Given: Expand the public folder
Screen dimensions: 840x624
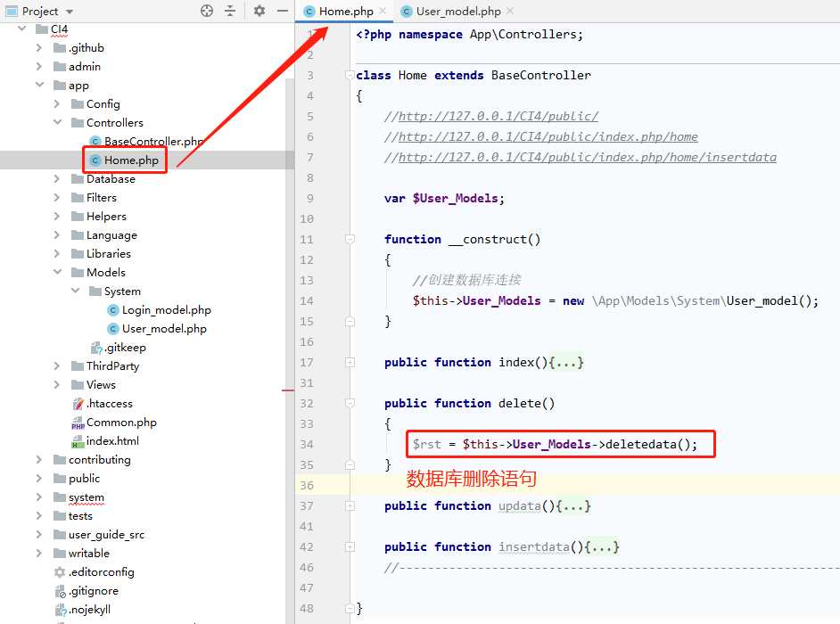Looking at the screenshot, I should point(39,479).
